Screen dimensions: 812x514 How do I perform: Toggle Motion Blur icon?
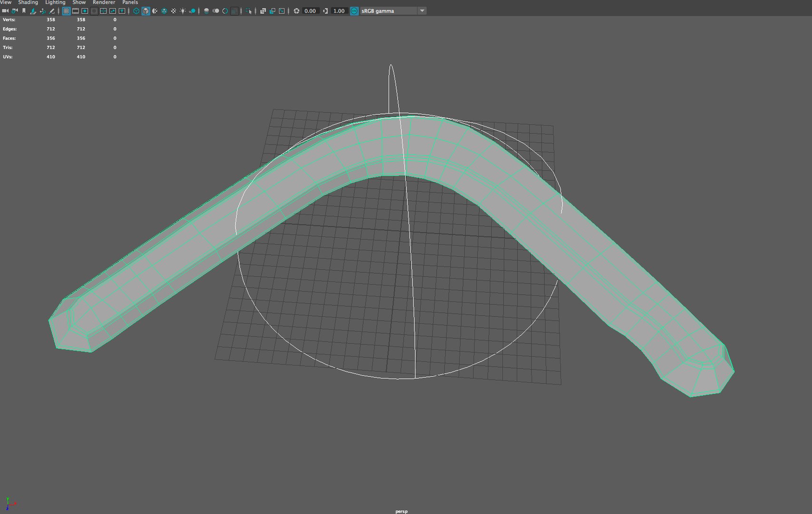click(x=215, y=10)
